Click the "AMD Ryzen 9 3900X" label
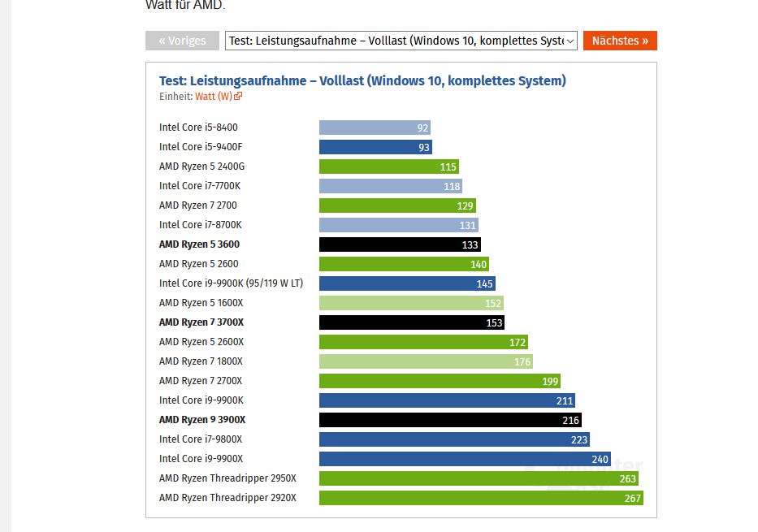 coord(201,419)
